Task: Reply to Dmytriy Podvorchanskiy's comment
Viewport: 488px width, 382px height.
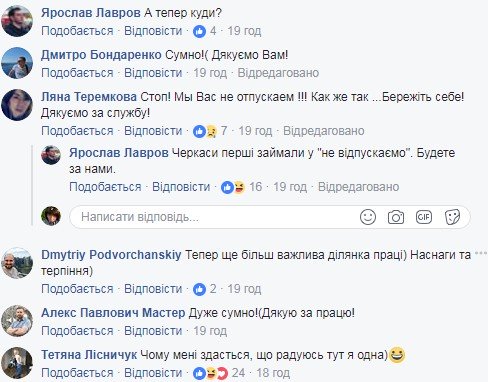Action: pyautogui.click(x=153, y=289)
